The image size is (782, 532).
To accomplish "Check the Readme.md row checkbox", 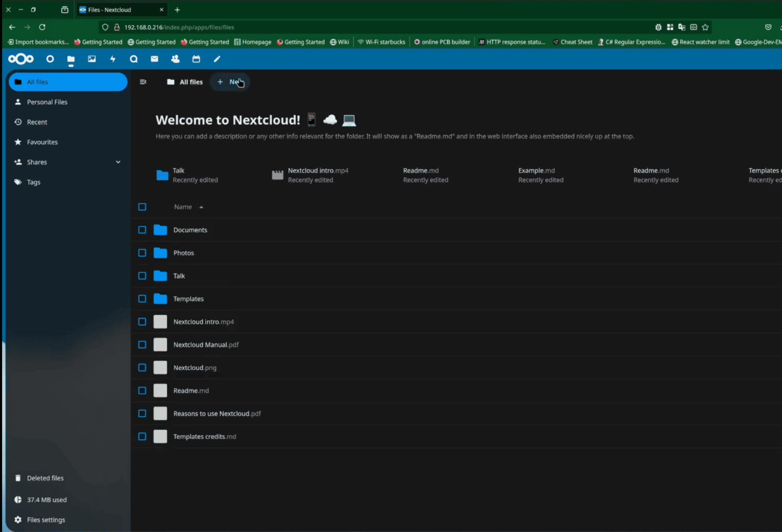I will pos(142,391).
